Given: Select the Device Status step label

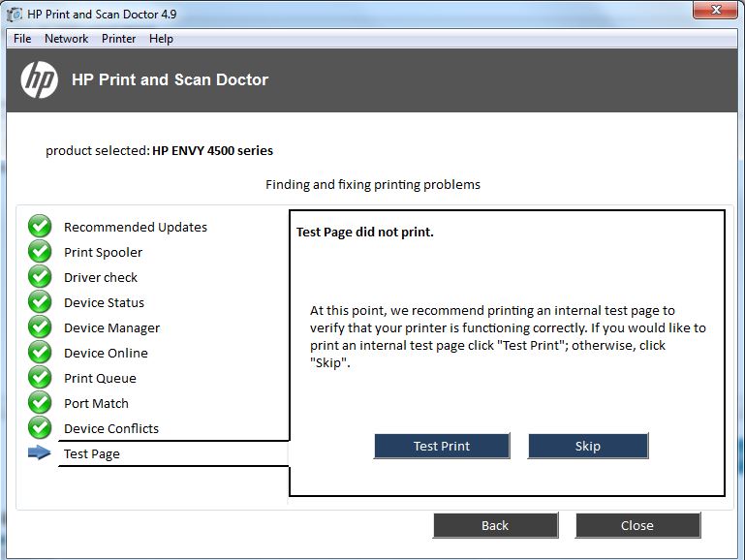Looking at the screenshot, I should [x=104, y=302].
